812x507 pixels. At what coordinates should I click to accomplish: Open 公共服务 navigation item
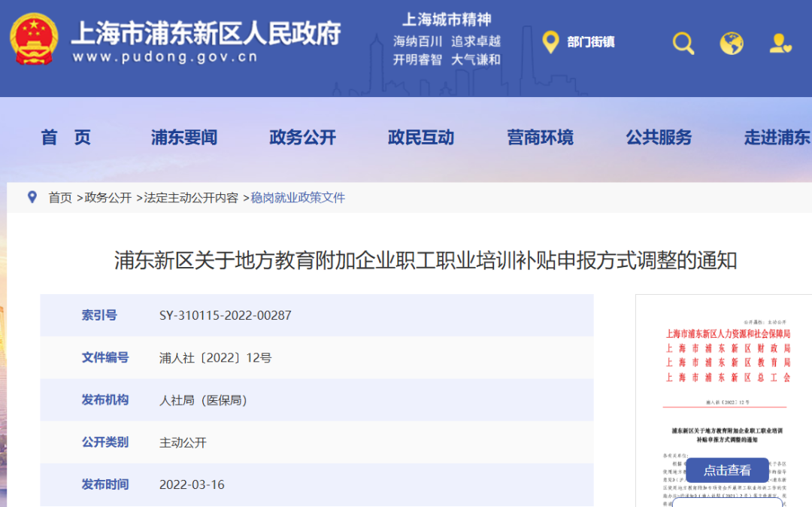pyautogui.click(x=659, y=137)
